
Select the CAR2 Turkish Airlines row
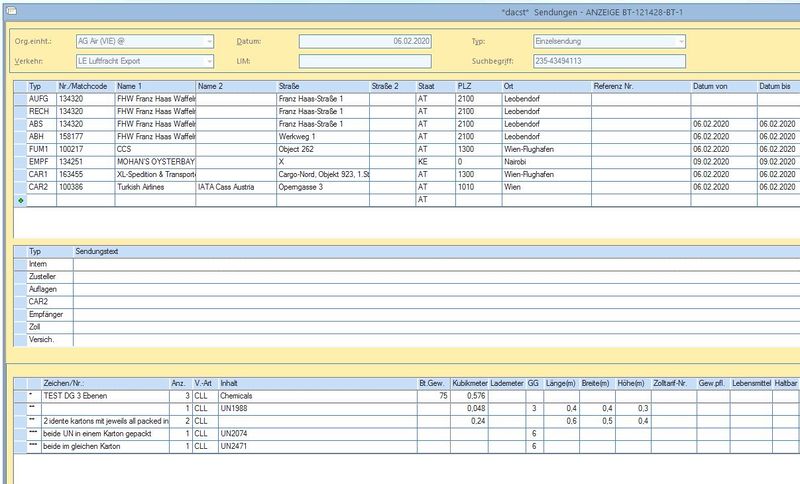408,187
